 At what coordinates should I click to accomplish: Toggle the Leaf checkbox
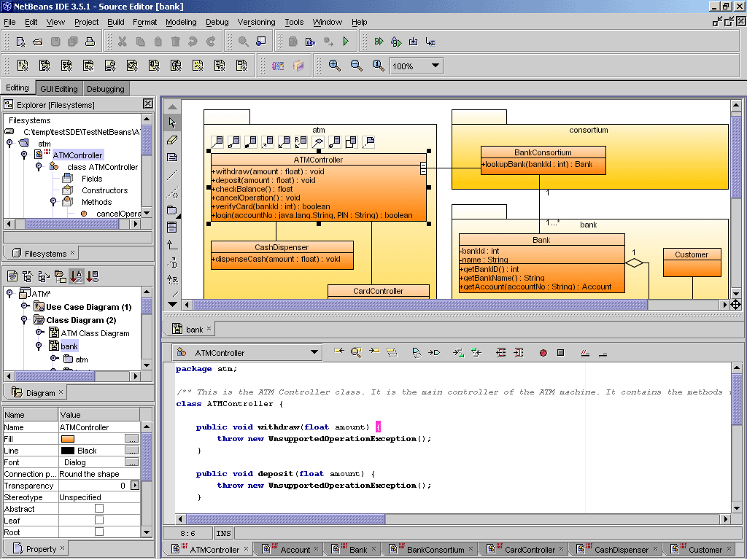click(x=99, y=521)
